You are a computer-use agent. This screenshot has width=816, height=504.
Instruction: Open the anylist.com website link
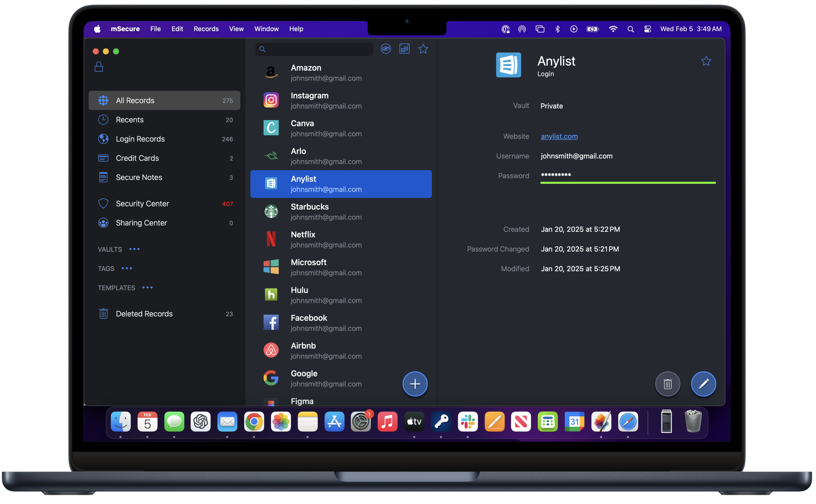click(559, 136)
